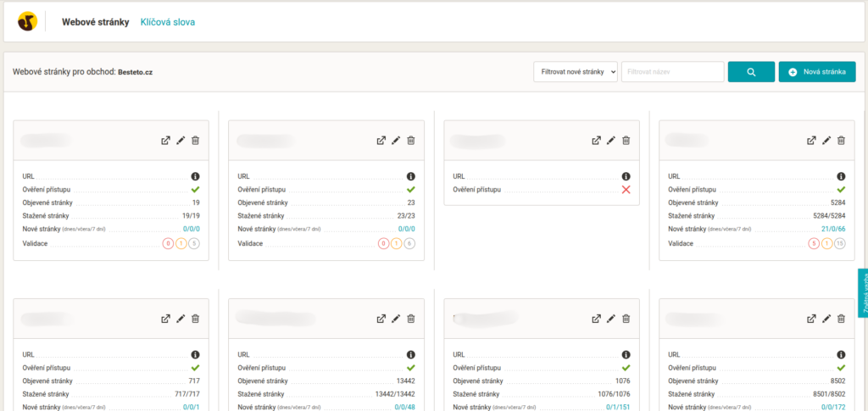Click the site logo in the header

[x=27, y=22]
